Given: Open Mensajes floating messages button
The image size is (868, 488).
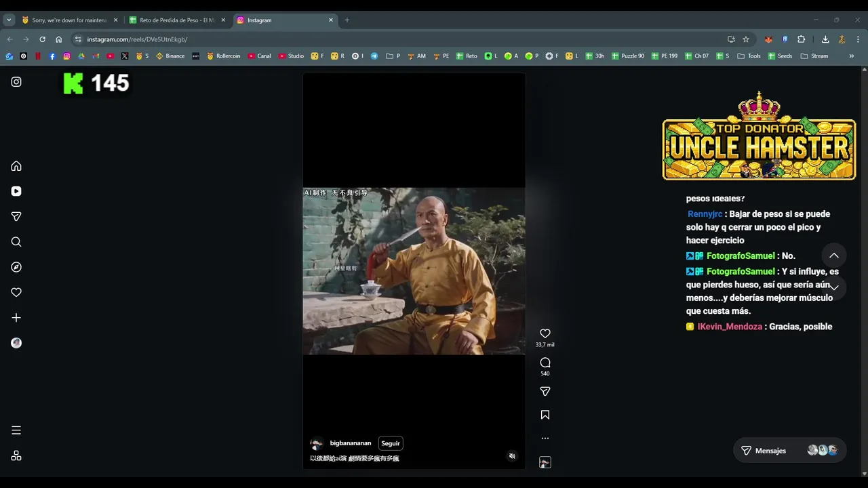Looking at the screenshot, I should click(x=789, y=451).
